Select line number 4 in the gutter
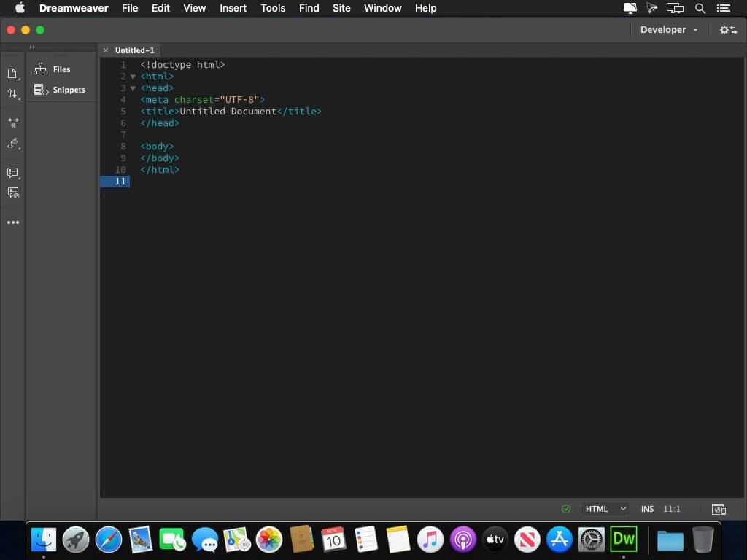This screenshot has height=560, width=747. pyautogui.click(x=123, y=99)
